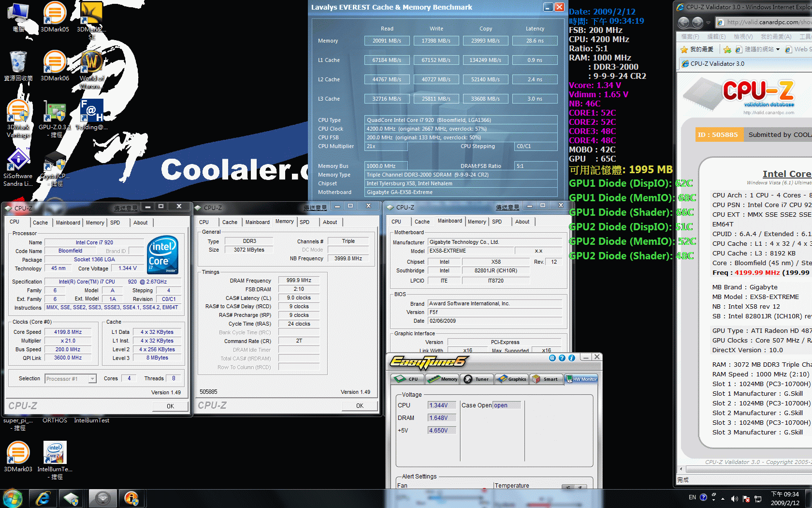This screenshot has width=812, height=508.
Task: Open 檢視(V) menu in Internet Explorer
Action: tap(743, 36)
